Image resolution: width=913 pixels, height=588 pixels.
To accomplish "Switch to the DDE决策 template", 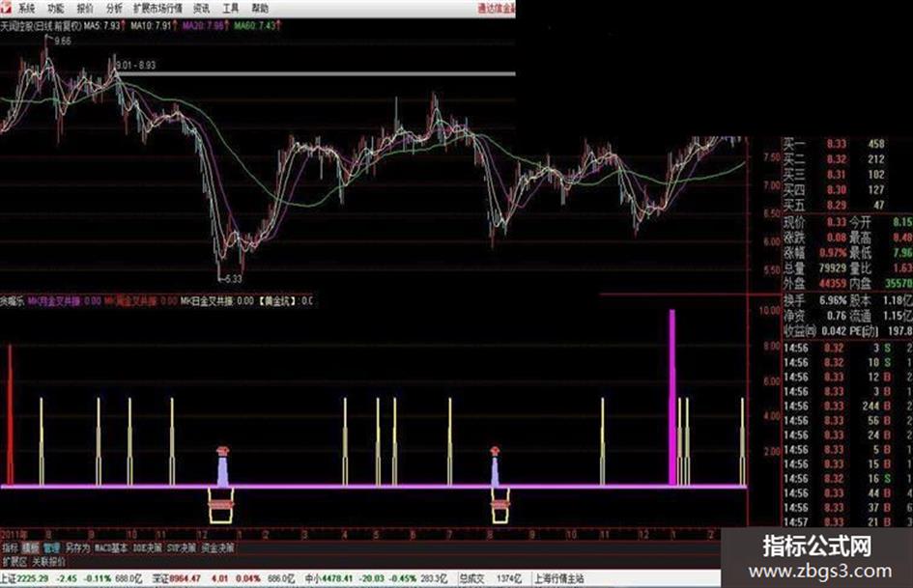I will [147, 547].
